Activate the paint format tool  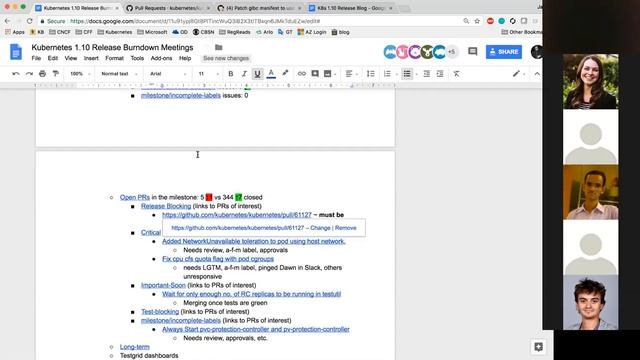[x=56, y=74]
